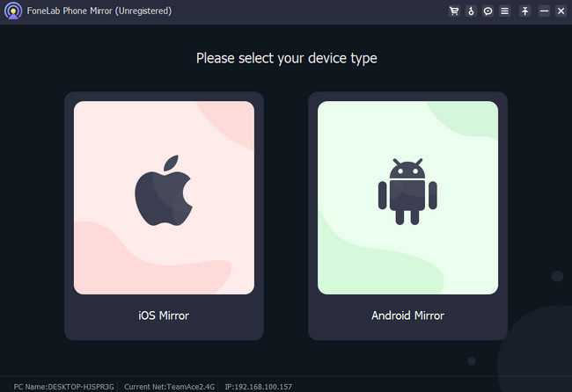Viewport: 572px width, 392px height.
Task: Click the FoneLab Phone Mirror app logo
Action: click(x=13, y=11)
